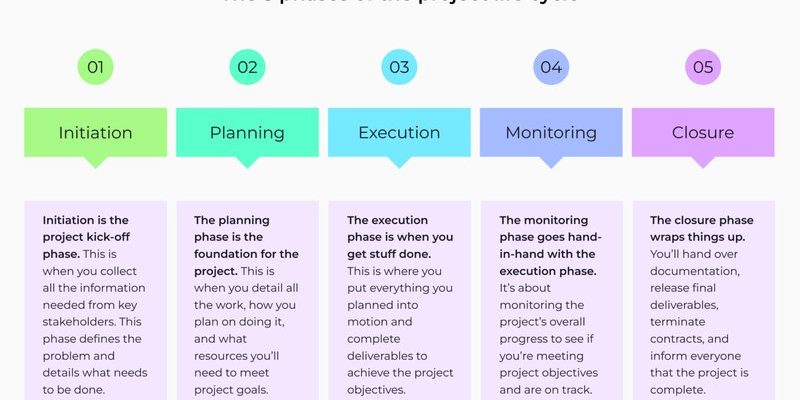The height and width of the screenshot is (400, 800).
Task: Click the Initiation description card
Action: tap(95, 301)
